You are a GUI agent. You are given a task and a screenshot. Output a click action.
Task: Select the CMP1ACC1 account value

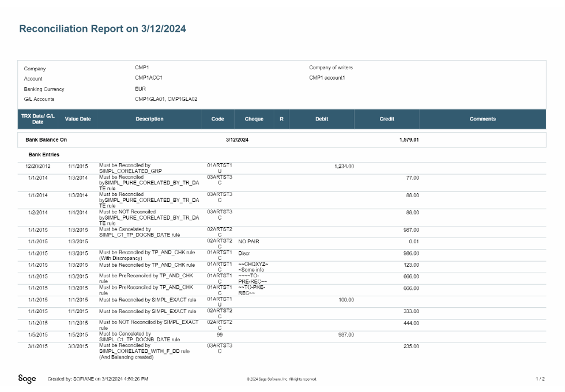(149, 77)
